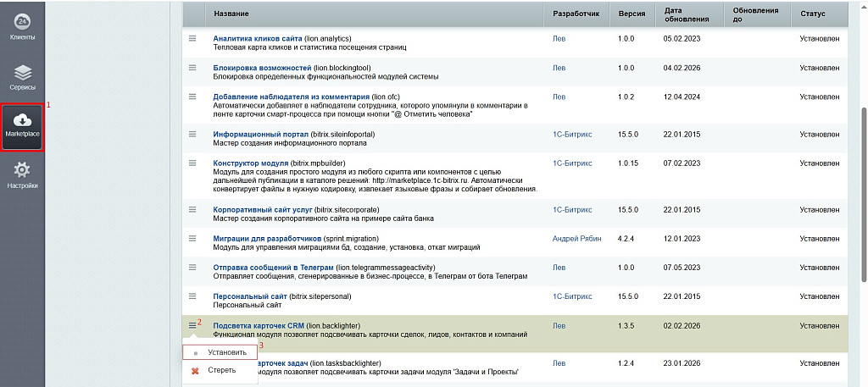868x387 pixels.
Task: Open actions menu for Информационный портал row
Action: point(192,134)
